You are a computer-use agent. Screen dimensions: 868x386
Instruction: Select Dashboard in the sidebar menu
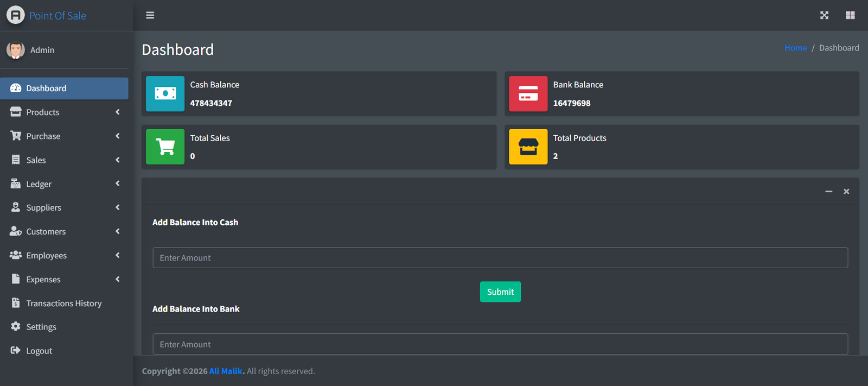click(x=64, y=88)
